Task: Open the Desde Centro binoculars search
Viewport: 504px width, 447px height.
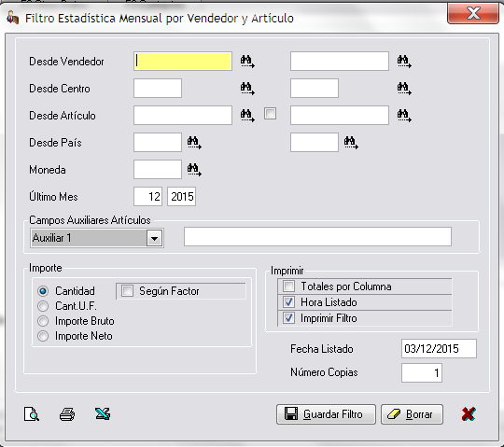Action: point(247,89)
